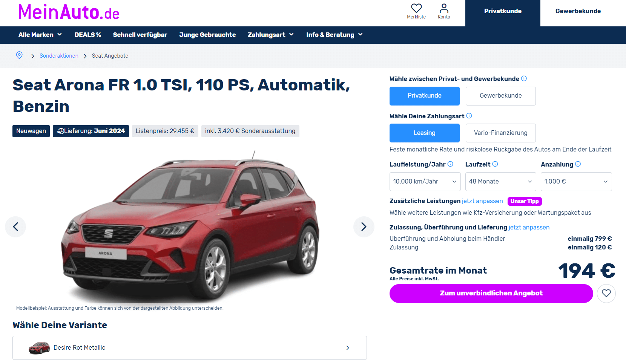626x364 pixels.
Task: Show next car image arrow
Action: (364, 226)
